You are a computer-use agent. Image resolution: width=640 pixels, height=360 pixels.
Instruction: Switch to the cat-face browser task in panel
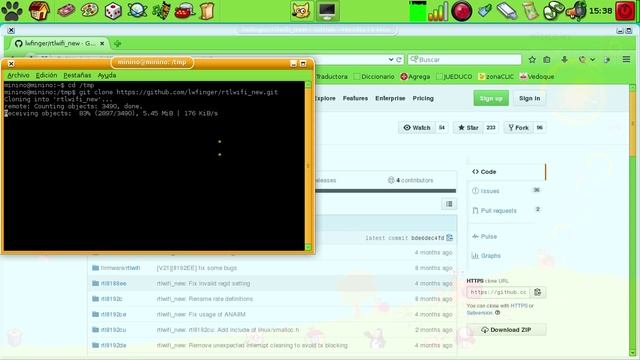coord(301,11)
